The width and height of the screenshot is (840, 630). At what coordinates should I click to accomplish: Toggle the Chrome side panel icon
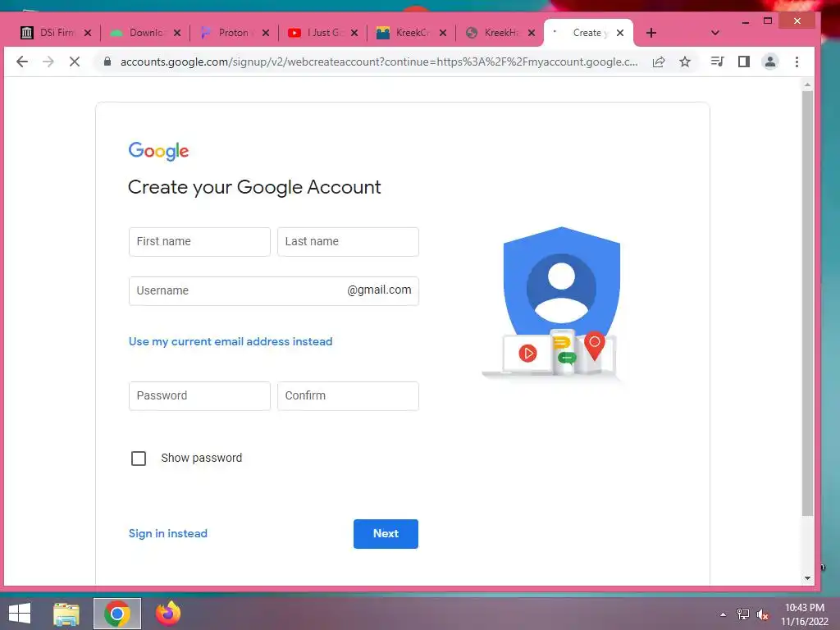coord(743,62)
